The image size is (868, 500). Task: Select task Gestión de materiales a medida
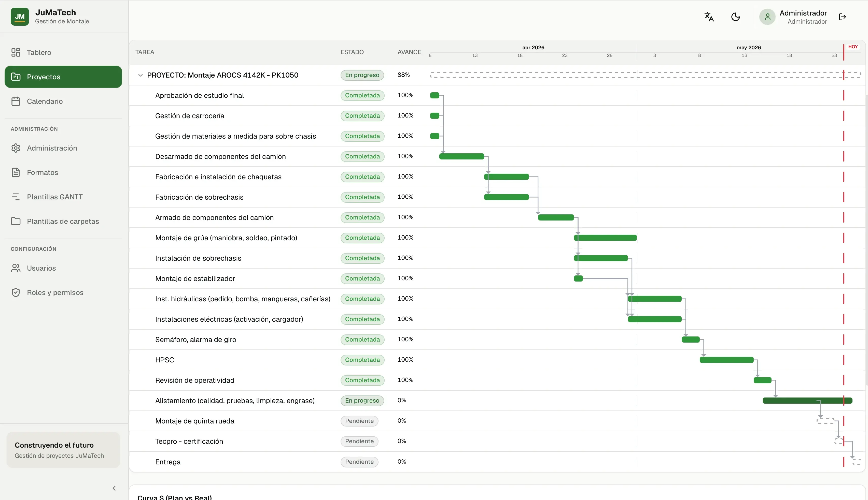point(235,136)
